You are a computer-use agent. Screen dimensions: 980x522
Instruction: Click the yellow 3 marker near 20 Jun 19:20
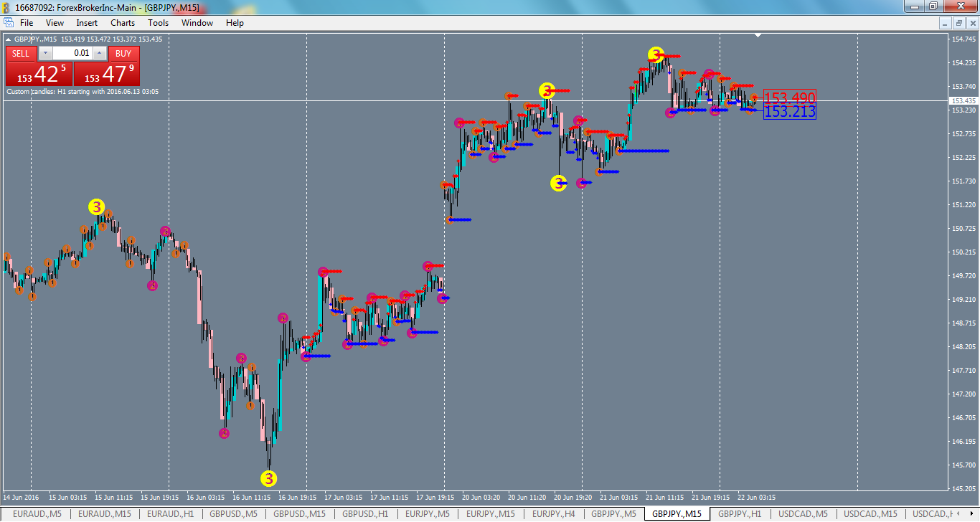[x=559, y=183]
